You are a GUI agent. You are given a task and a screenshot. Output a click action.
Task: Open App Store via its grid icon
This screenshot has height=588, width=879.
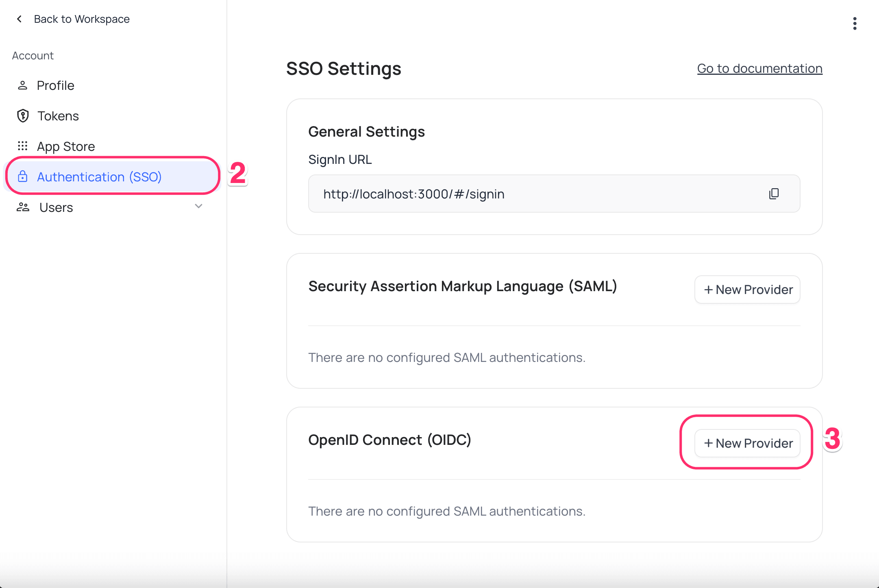(23, 146)
